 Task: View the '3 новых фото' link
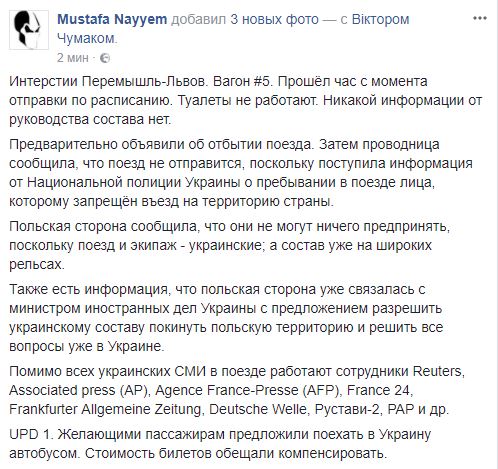click(274, 19)
